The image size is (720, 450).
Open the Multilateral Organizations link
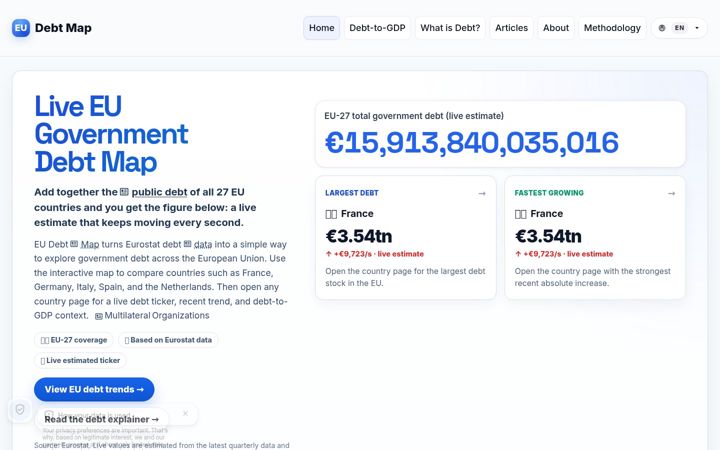157,315
